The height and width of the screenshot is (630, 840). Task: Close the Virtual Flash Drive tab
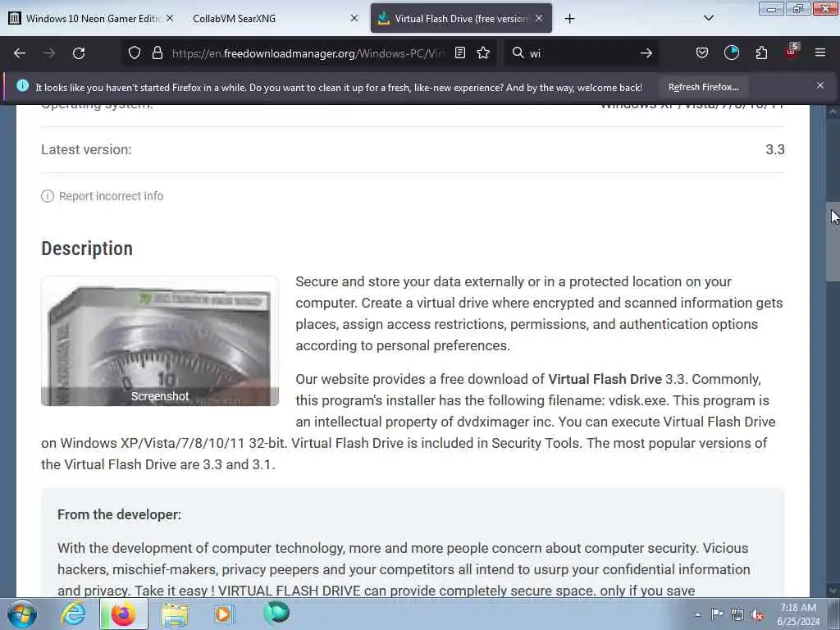point(539,18)
